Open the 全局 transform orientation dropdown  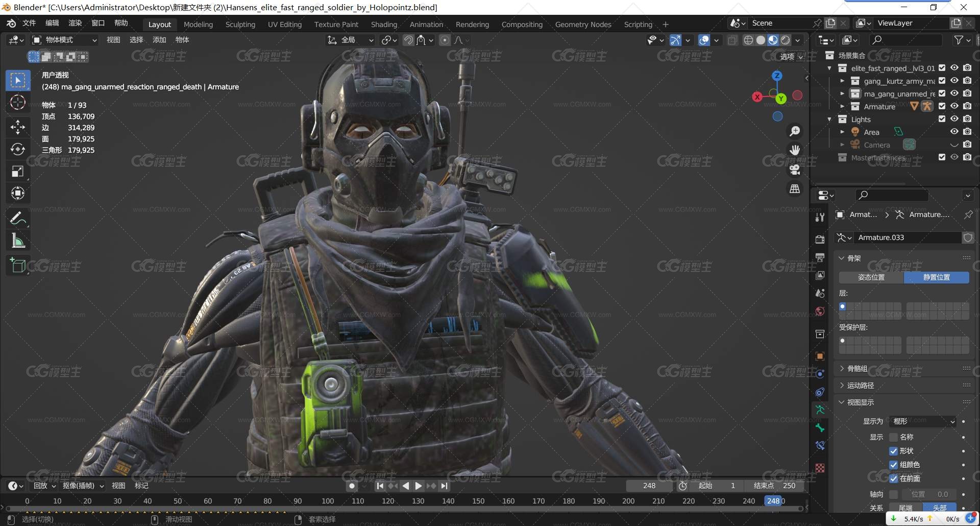coord(351,40)
